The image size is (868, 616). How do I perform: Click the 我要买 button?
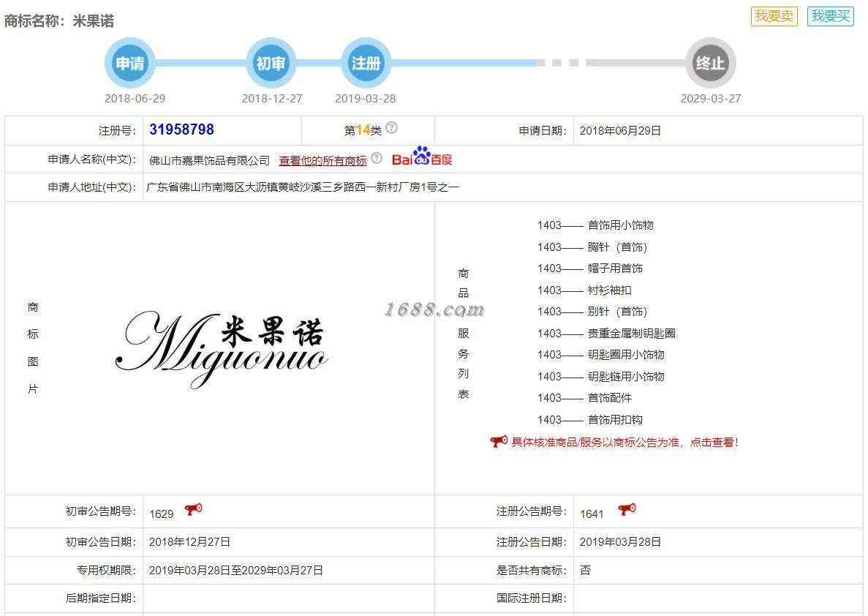point(831,16)
